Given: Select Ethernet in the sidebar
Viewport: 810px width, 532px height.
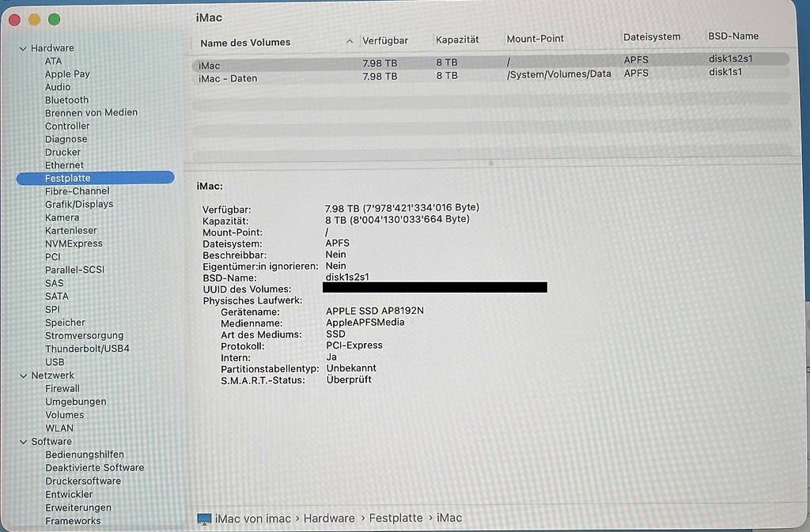Looking at the screenshot, I should (x=64, y=165).
